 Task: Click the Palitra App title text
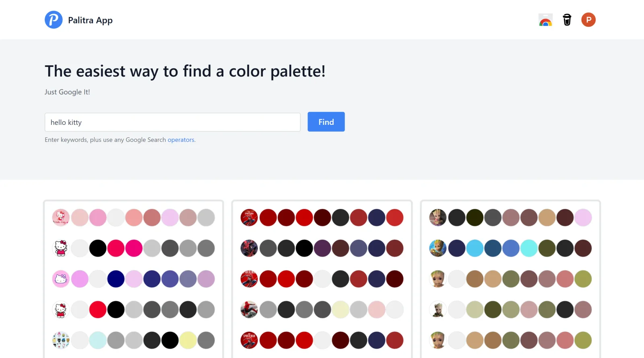pyautogui.click(x=90, y=20)
